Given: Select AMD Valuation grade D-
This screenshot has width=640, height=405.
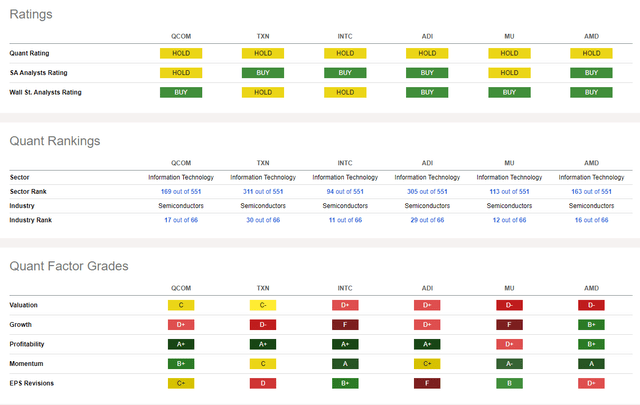Looking at the screenshot, I should point(591,305).
